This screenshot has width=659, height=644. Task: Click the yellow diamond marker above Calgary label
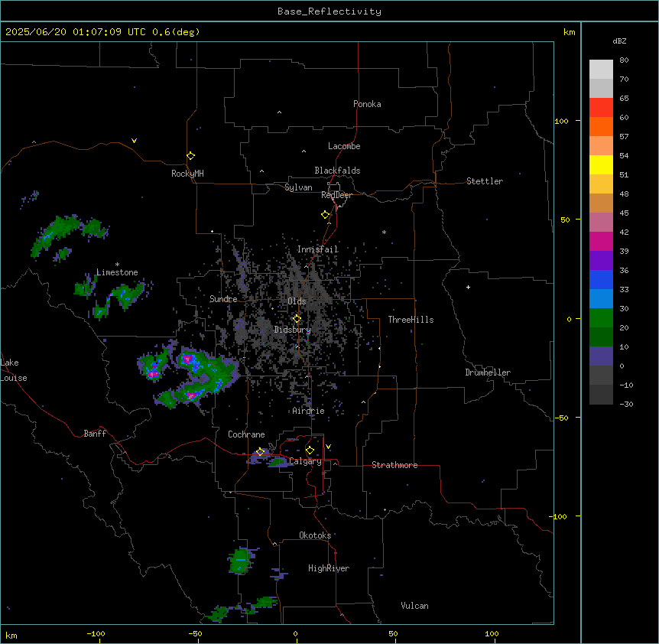coord(310,450)
